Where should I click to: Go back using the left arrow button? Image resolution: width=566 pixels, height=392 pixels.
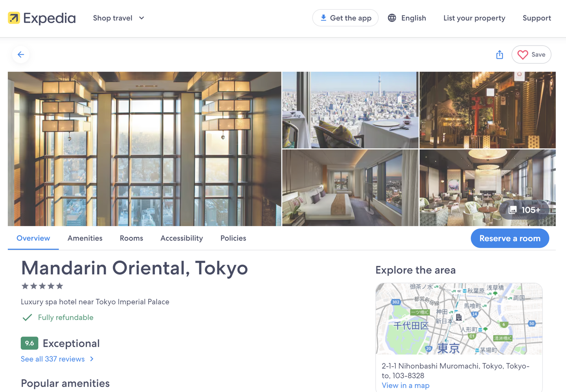21,55
